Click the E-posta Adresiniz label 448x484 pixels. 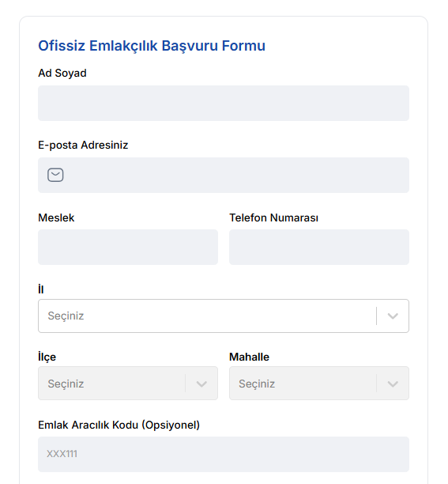83,145
